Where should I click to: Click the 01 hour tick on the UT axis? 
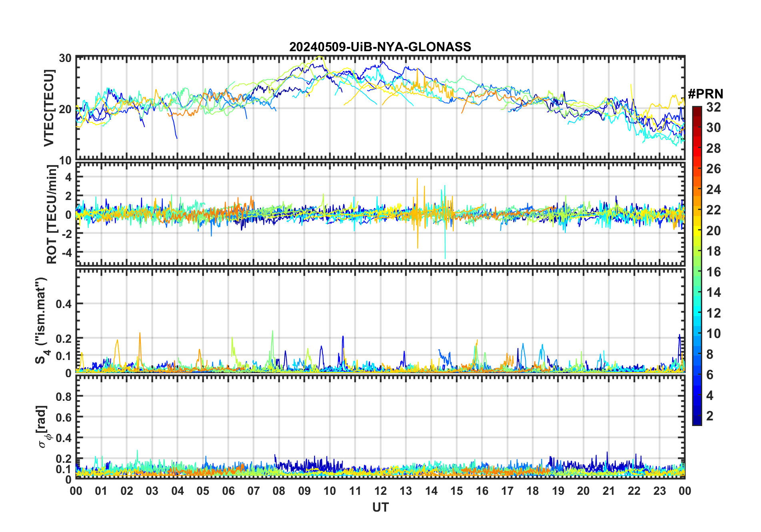(101, 491)
